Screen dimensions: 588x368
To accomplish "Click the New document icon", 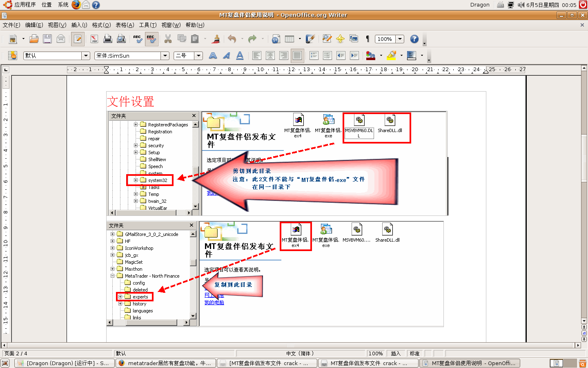I will [x=13, y=39].
